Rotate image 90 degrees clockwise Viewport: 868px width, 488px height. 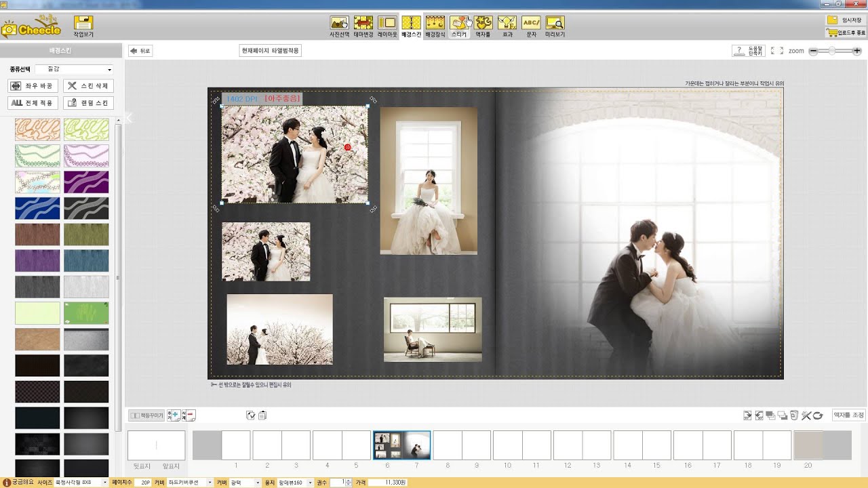pos(747,415)
